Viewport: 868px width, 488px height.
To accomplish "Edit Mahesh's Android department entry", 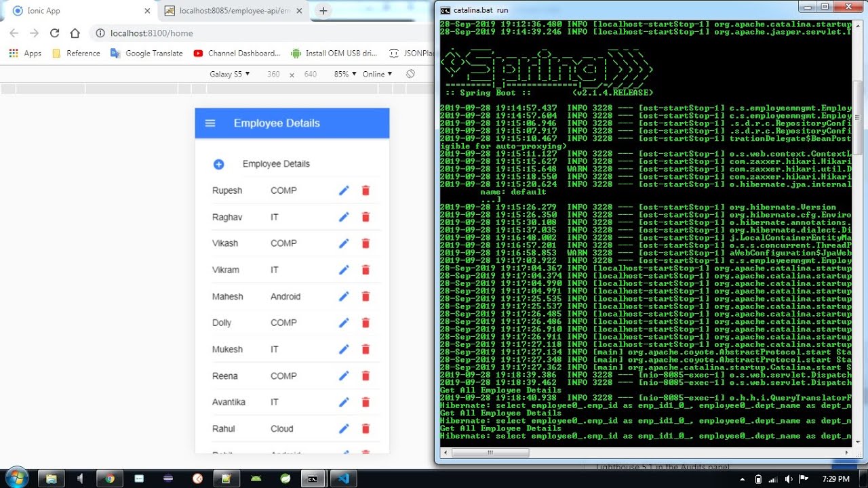I will (x=344, y=296).
